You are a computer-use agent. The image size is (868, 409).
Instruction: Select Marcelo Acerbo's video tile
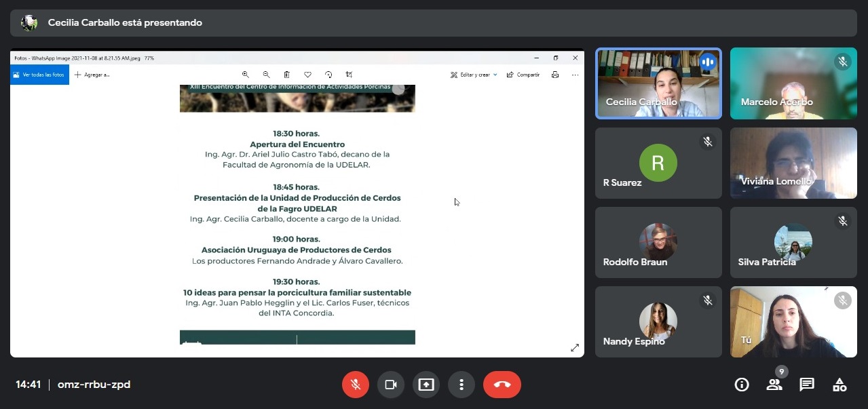[x=793, y=83]
